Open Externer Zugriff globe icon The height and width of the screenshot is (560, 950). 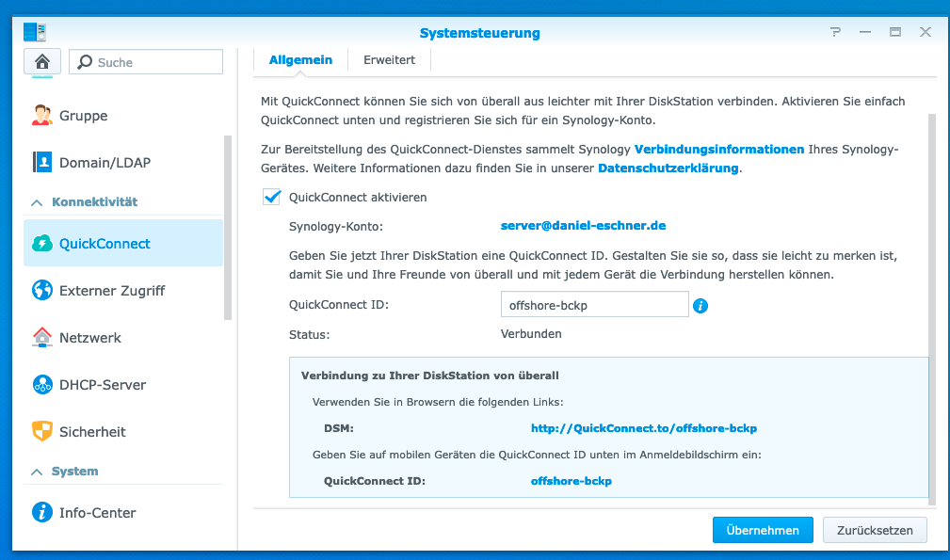click(42, 291)
